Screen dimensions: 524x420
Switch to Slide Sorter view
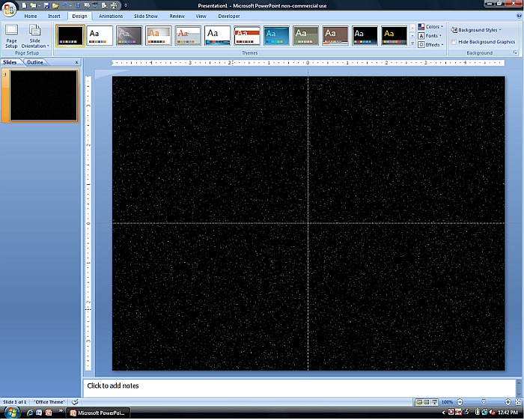(425, 402)
